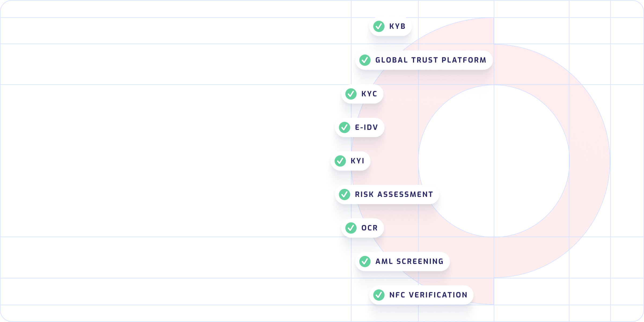Select the GLOBAL TRUST PLATFORM text

point(431,60)
